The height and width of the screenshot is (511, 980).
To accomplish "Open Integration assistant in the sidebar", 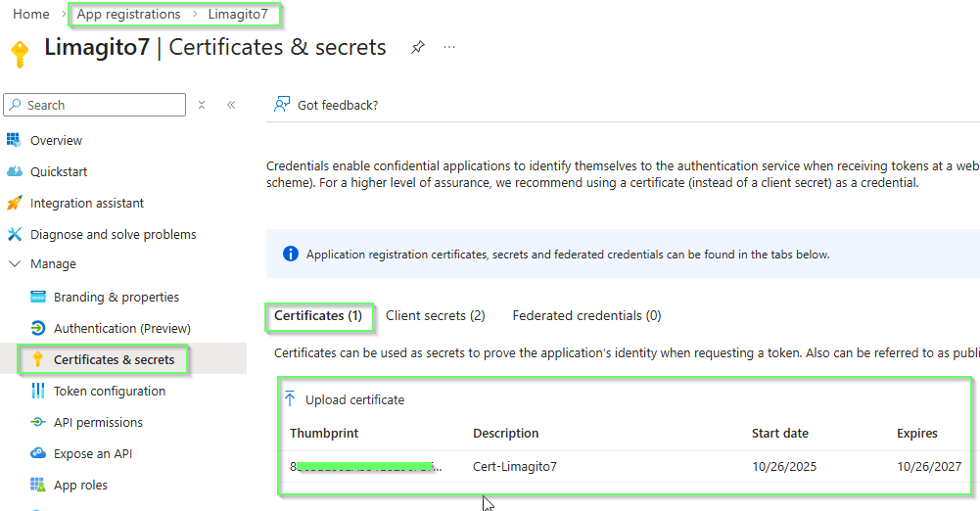I will pyautogui.click(x=87, y=203).
